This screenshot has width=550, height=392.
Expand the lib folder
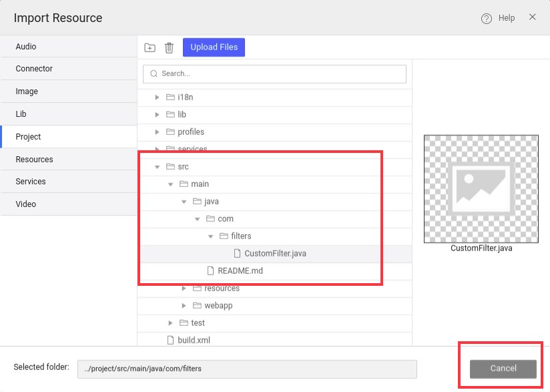pos(157,114)
